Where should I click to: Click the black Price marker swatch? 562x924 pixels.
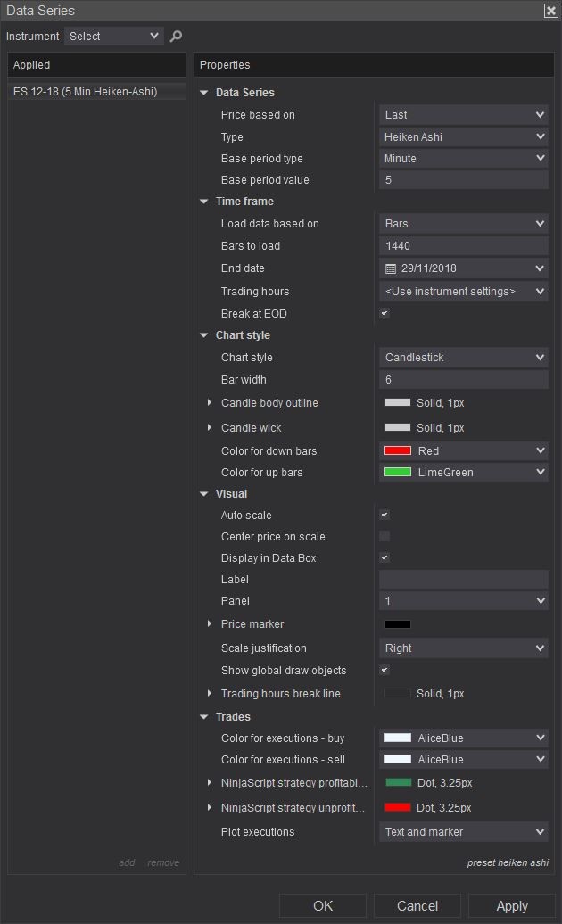(398, 624)
